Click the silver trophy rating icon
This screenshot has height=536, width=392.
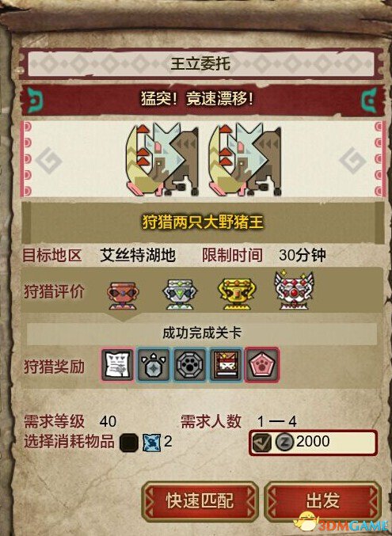click(180, 295)
